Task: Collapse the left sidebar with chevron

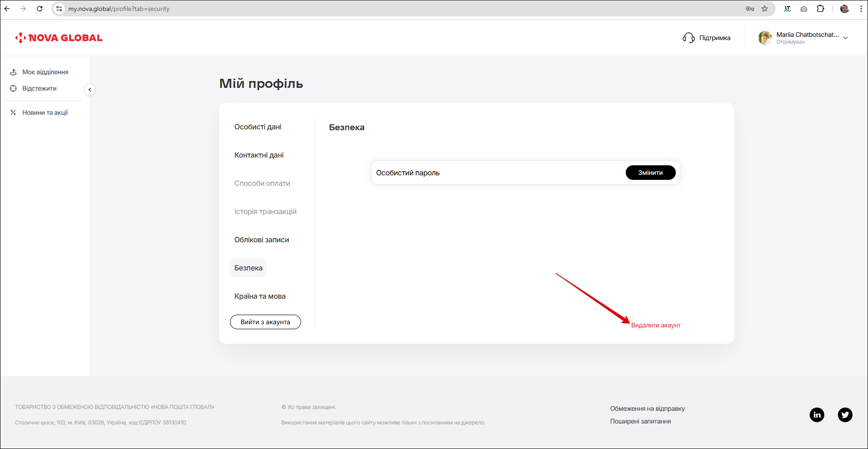Action: pos(90,90)
